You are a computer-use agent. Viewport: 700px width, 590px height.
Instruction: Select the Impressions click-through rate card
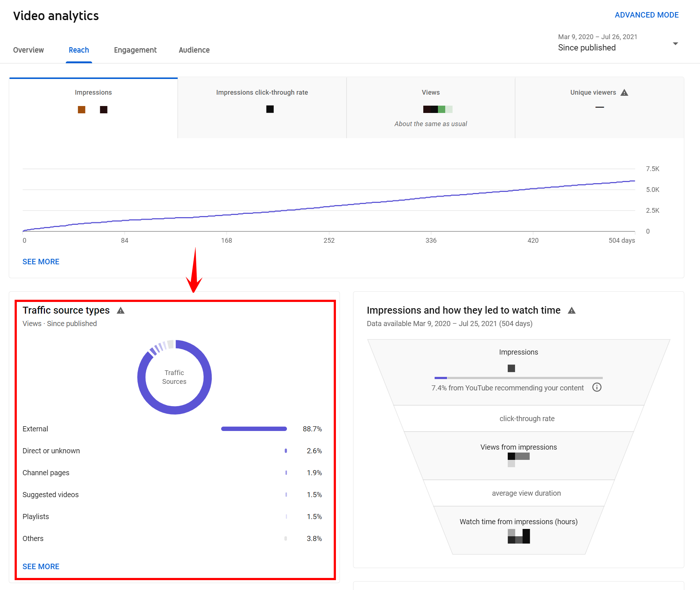pos(262,107)
